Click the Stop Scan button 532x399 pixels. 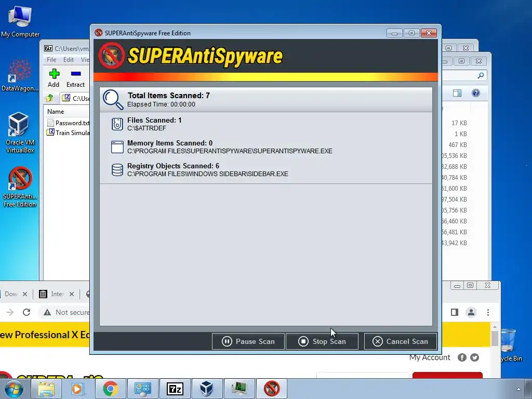pos(322,341)
